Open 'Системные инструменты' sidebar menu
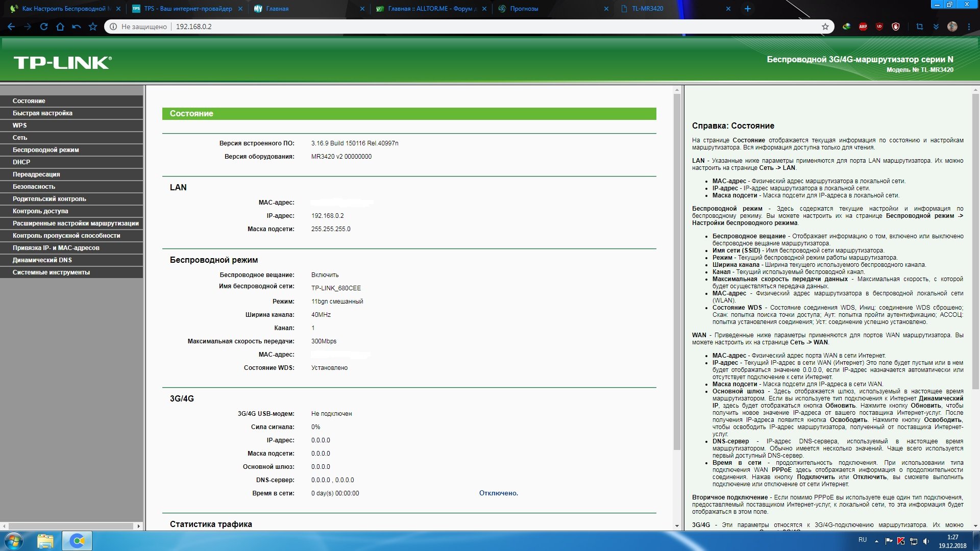The image size is (980, 551). (x=51, y=272)
